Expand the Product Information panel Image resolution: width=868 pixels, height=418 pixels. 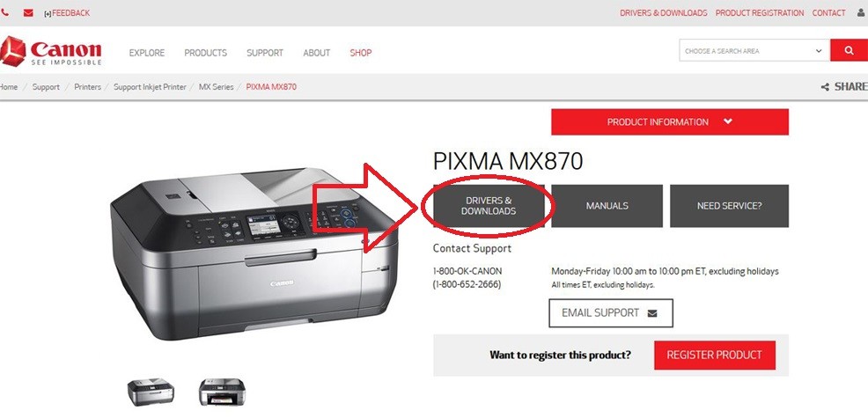tap(670, 121)
